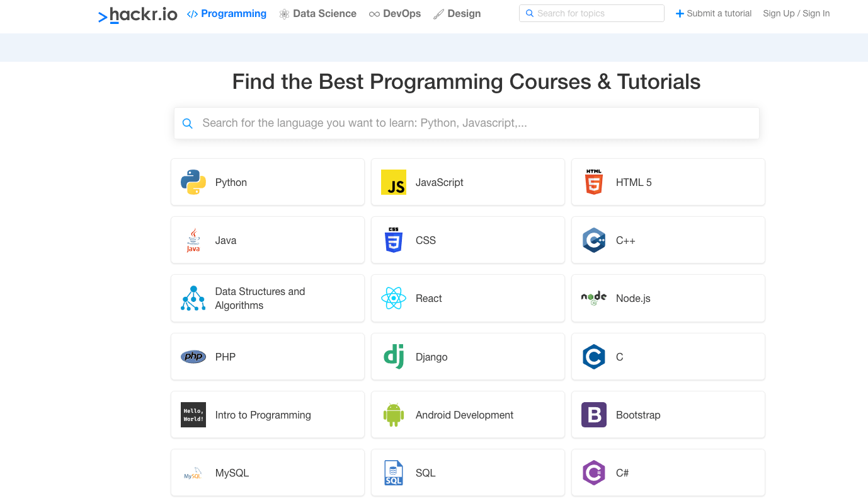The image size is (868, 503).
Task: Click the Node.js logo icon
Action: pos(594,298)
